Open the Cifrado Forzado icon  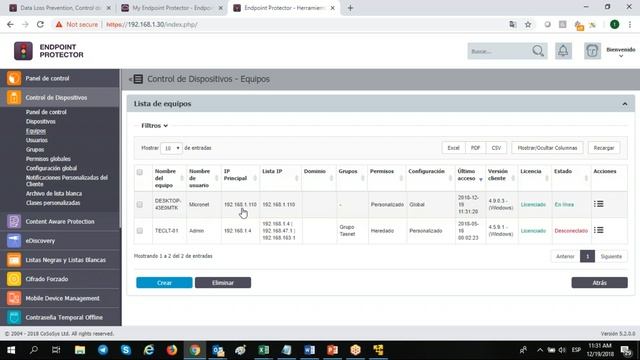tap(13, 279)
